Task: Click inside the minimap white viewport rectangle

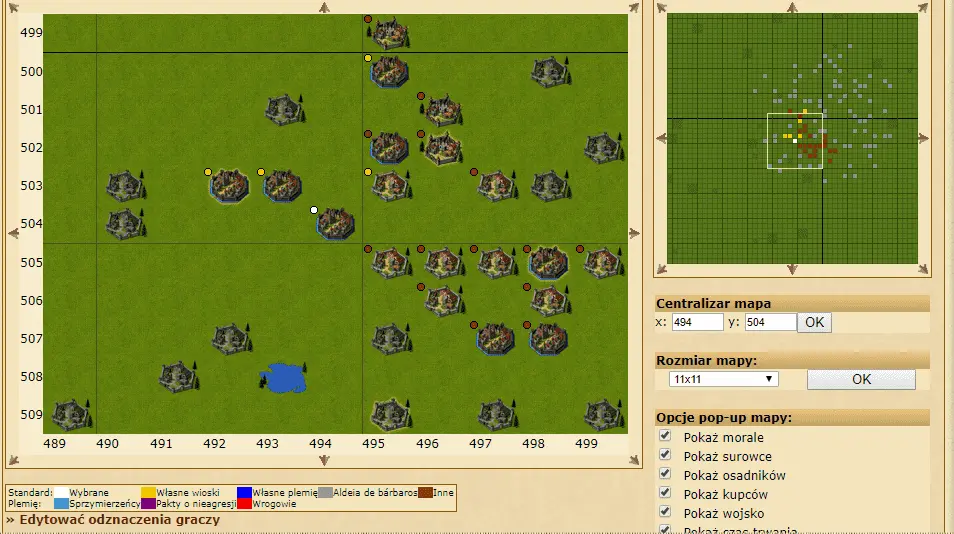Action: coord(795,141)
